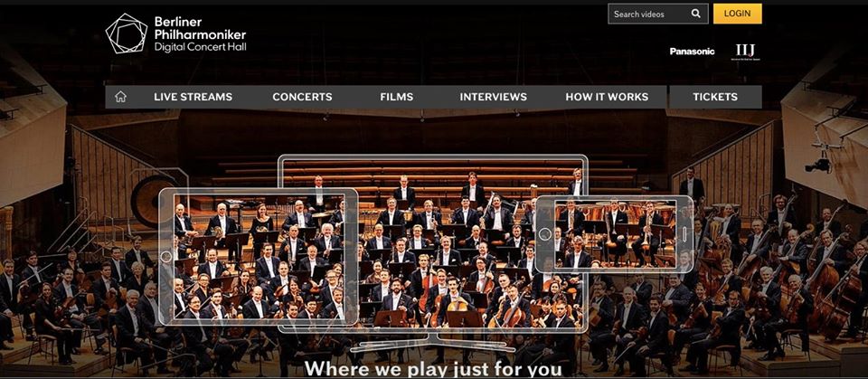Click the 'Where we play just for you' headline
868x379 pixels.
[433, 369]
